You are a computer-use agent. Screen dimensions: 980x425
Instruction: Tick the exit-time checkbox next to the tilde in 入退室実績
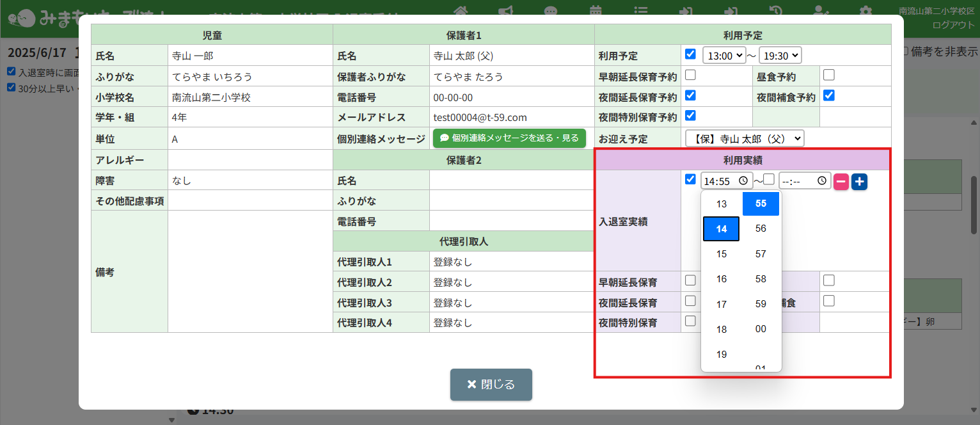pyautogui.click(x=769, y=180)
